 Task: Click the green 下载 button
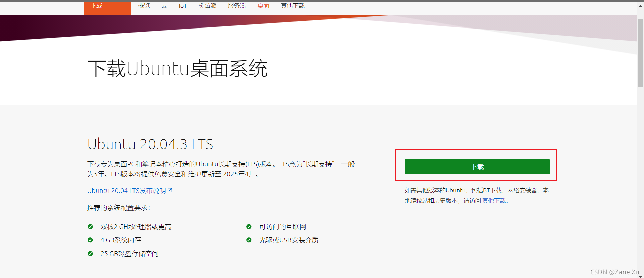point(477,167)
